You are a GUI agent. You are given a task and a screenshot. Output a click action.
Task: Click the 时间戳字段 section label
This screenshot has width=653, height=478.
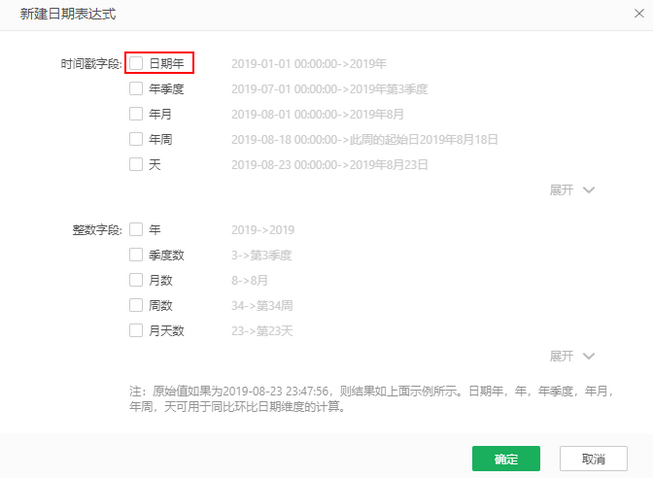point(90,63)
